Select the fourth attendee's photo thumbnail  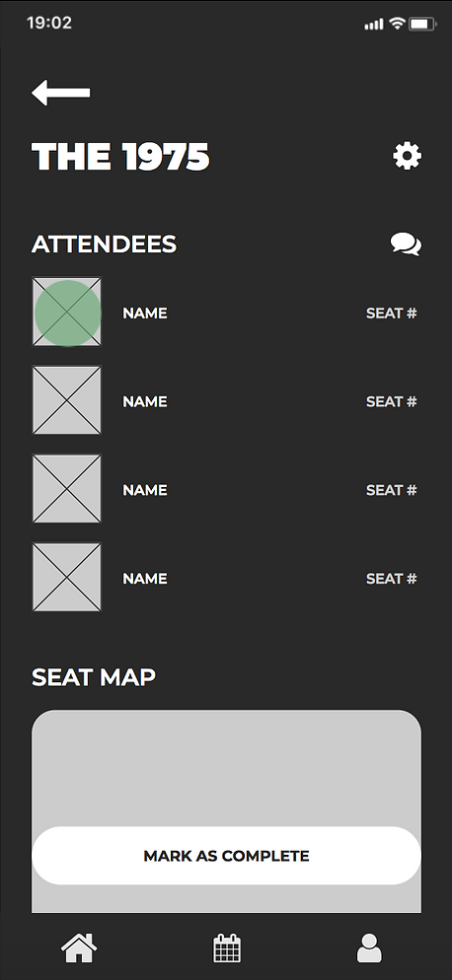point(66,577)
